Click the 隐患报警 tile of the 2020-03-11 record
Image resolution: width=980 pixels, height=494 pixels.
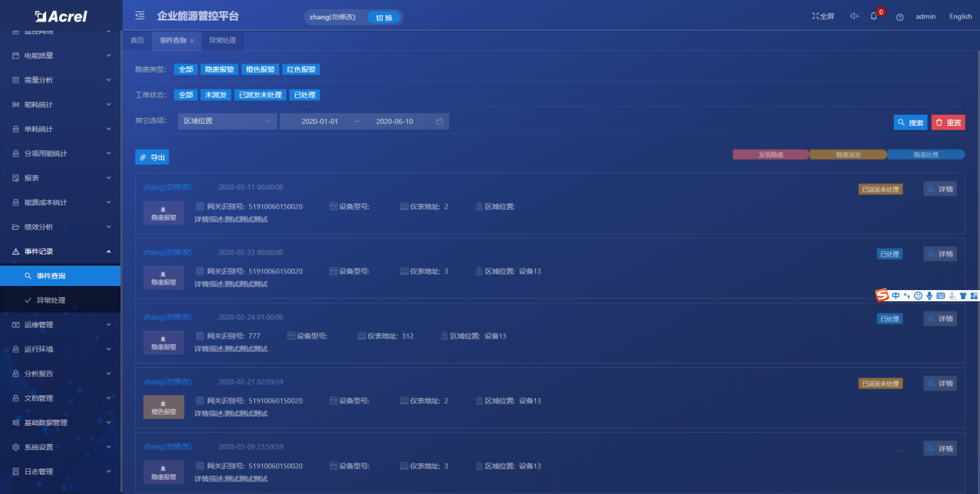[x=164, y=213]
